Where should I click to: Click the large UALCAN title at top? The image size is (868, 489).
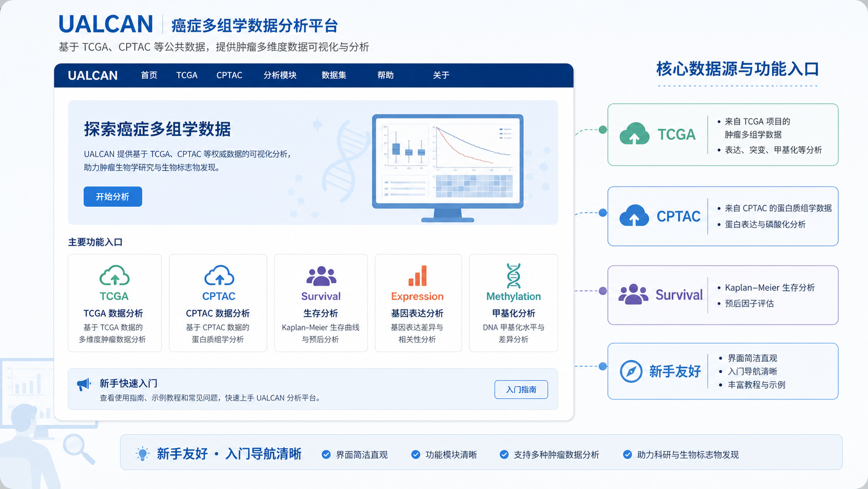[x=106, y=24]
